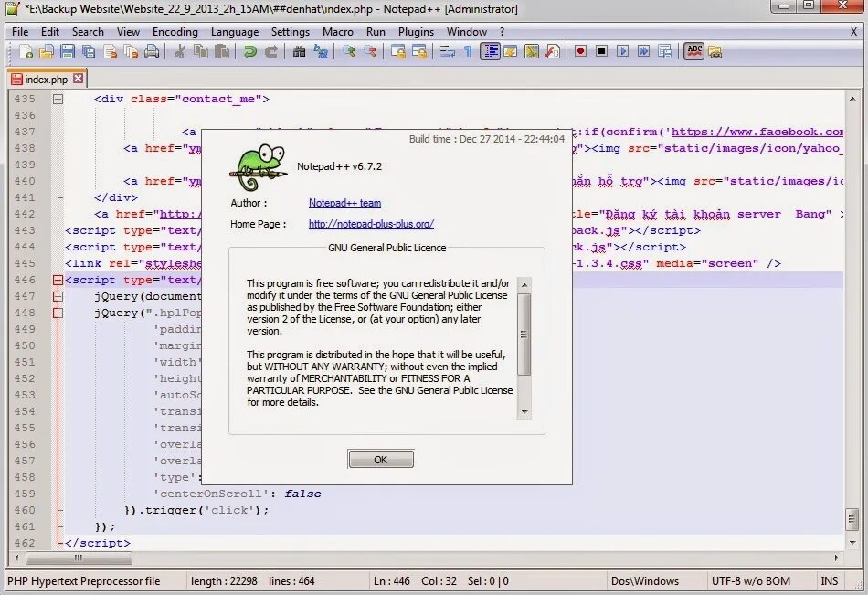Click the editor horizontal scroll right arrow
The image size is (868, 595).
coord(836,558)
